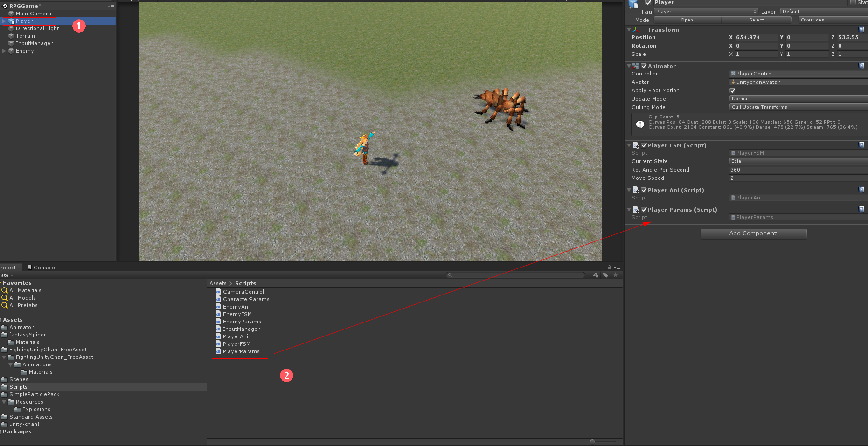Toggle the Static checkbox
This screenshot has width=868, height=446.
pos(853,3)
